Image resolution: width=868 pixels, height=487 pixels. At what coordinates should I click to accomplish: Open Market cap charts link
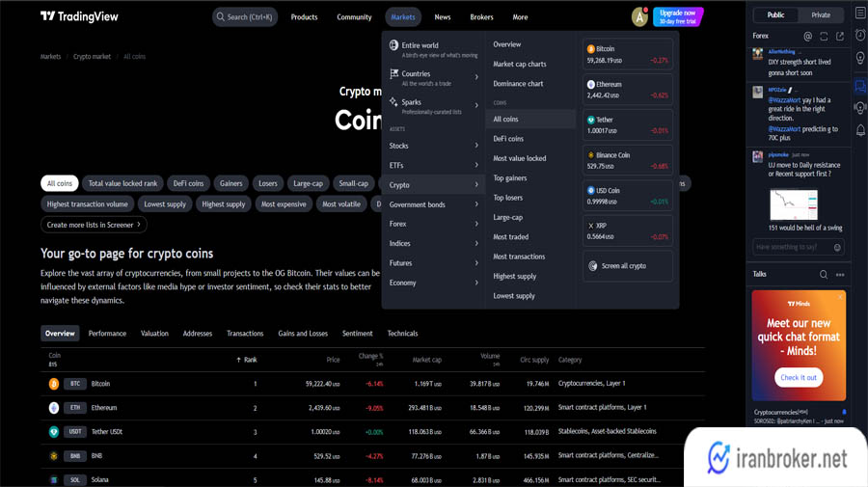520,65
